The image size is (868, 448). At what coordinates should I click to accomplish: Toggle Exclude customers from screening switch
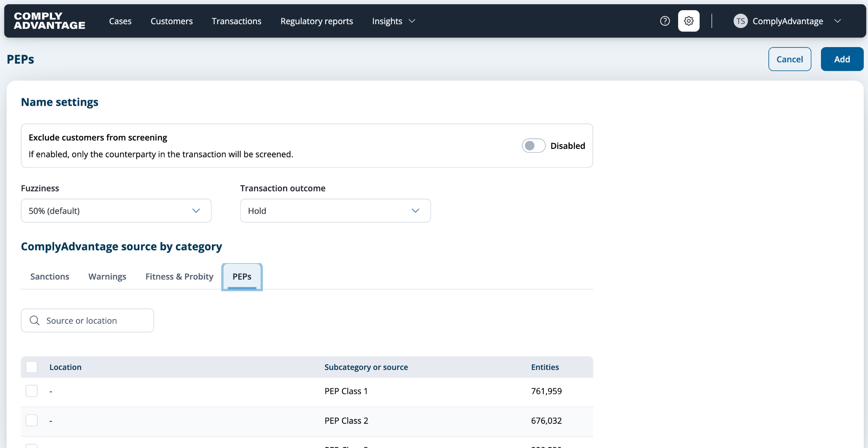[533, 146]
